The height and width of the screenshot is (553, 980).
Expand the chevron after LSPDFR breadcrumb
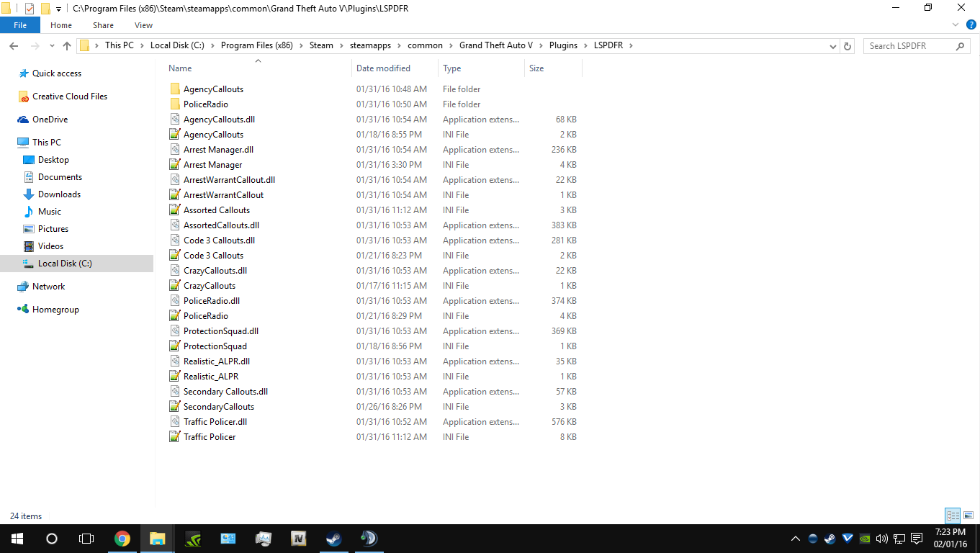(631, 45)
